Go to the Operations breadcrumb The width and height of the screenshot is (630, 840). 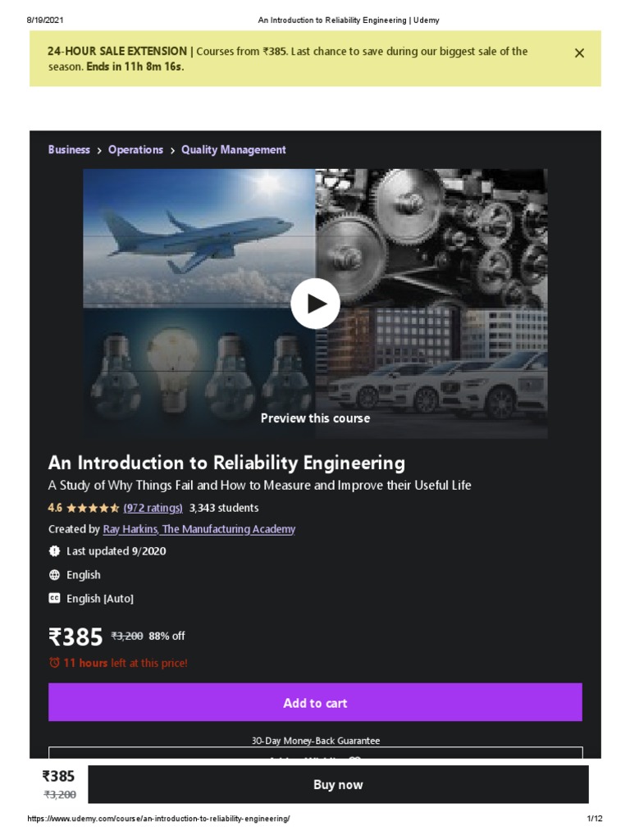[x=135, y=150]
